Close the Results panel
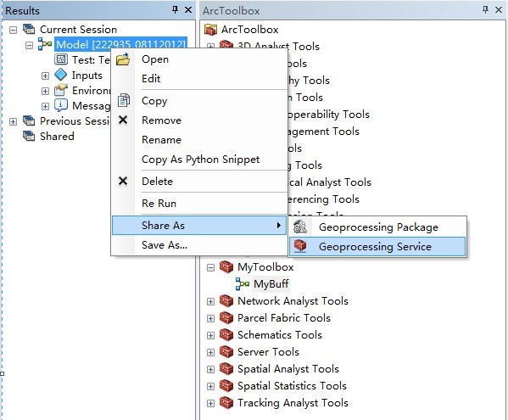This screenshot has height=420, width=508. pyautogui.click(x=188, y=10)
